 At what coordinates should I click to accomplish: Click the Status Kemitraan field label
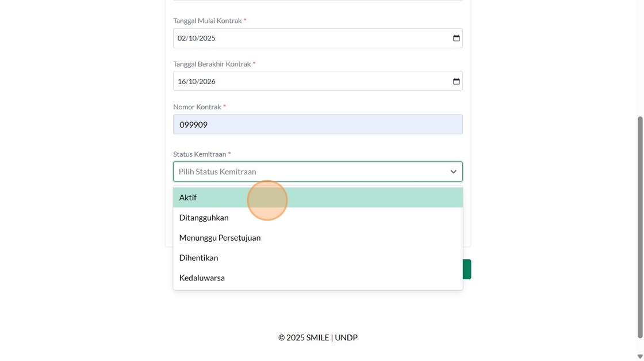pos(200,154)
